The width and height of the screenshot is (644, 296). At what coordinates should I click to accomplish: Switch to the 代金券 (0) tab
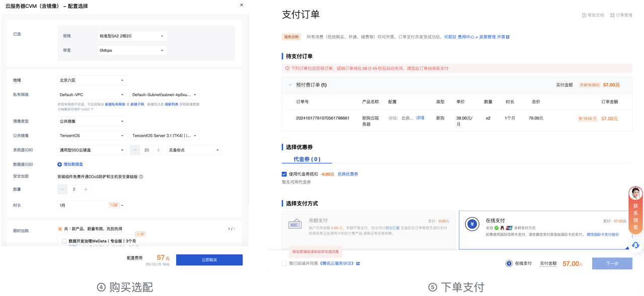(x=307, y=159)
